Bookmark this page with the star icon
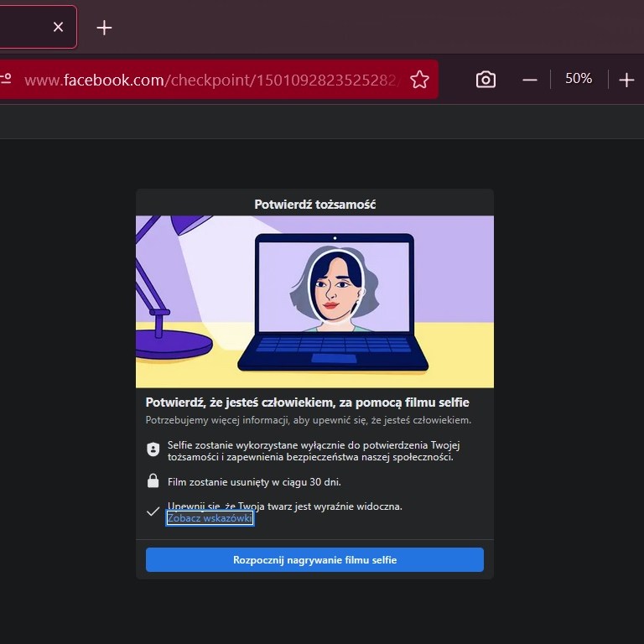Viewport: 644px width, 644px height. point(419,80)
